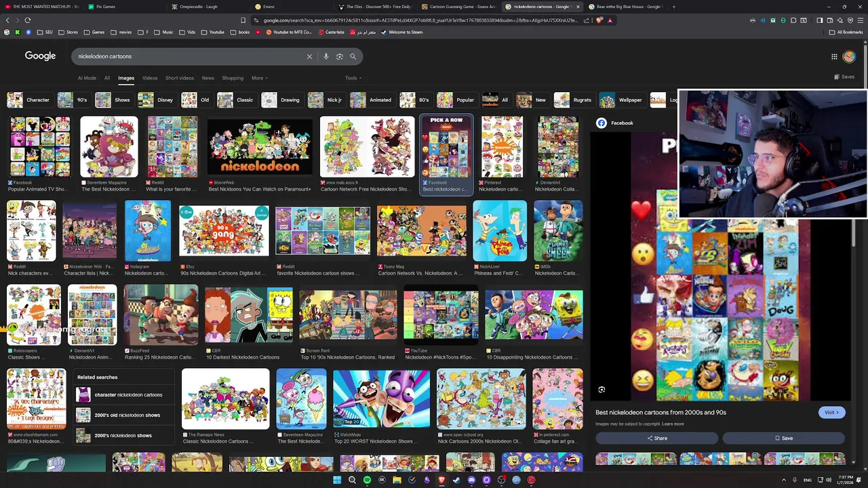Screen dimensions: 868x488
Task: Open the Youtube to MP3 Converter bookmark
Action: point(288,32)
